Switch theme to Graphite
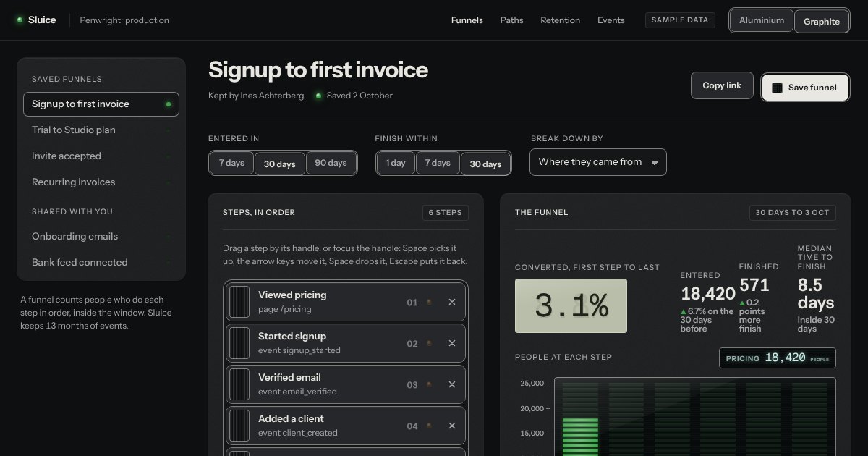The width and height of the screenshot is (868, 456). 822,21
